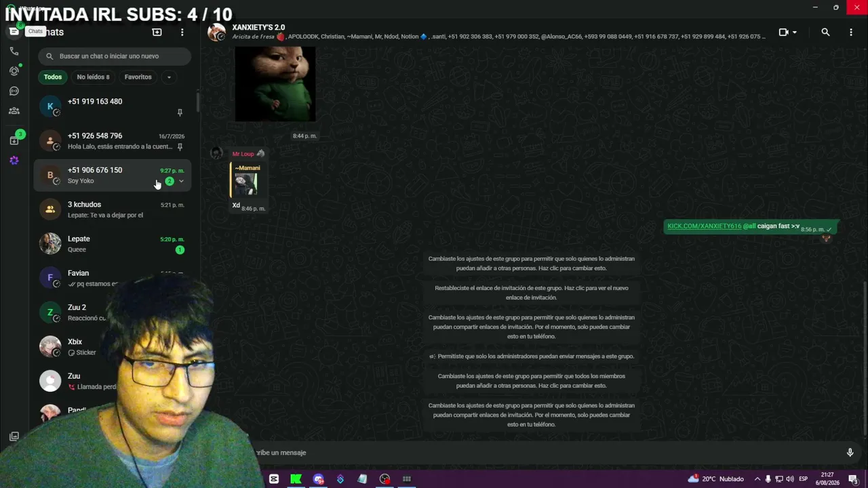Click the 'Permitiste que solo los administradores' notice

click(x=532, y=357)
